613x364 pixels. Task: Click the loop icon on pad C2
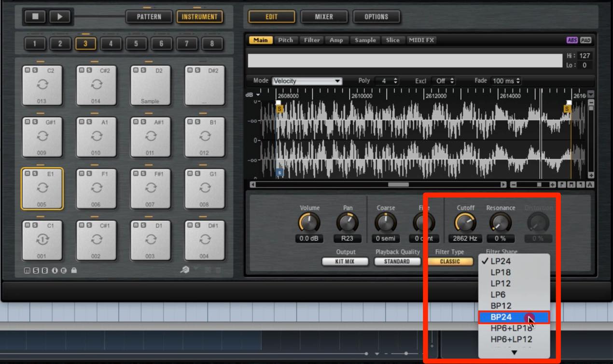[x=42, y=84]
